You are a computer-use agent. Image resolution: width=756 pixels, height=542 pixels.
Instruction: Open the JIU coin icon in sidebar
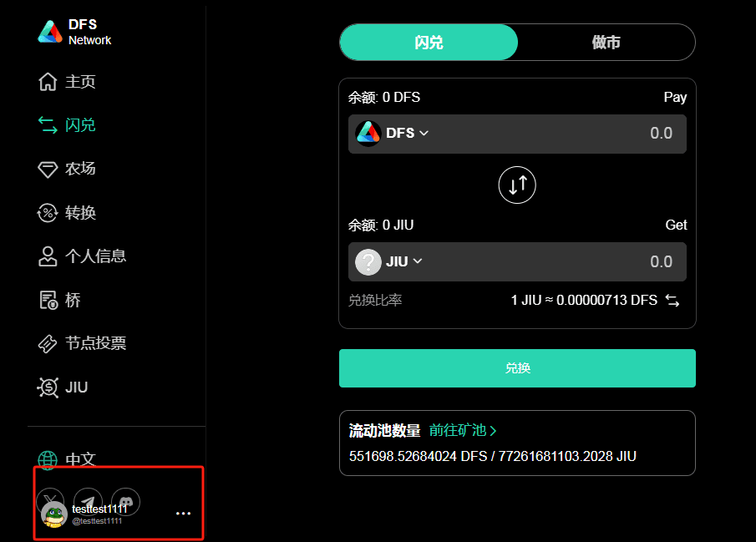point(48,388)
